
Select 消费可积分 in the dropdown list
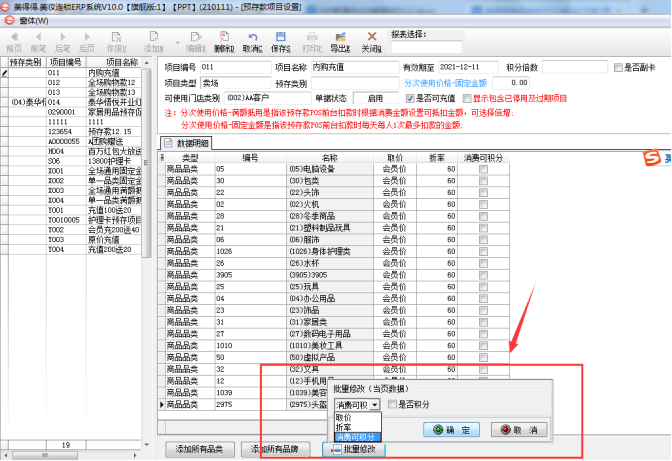[x=357, y=437]
